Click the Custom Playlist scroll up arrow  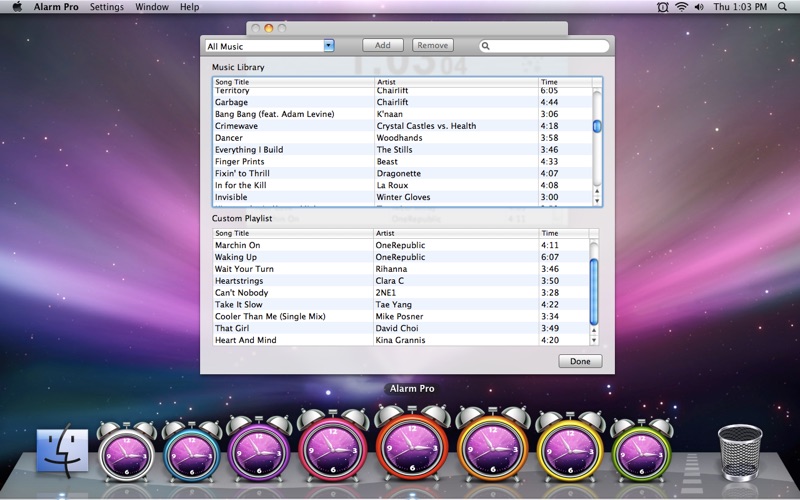(x=594, y=330)
